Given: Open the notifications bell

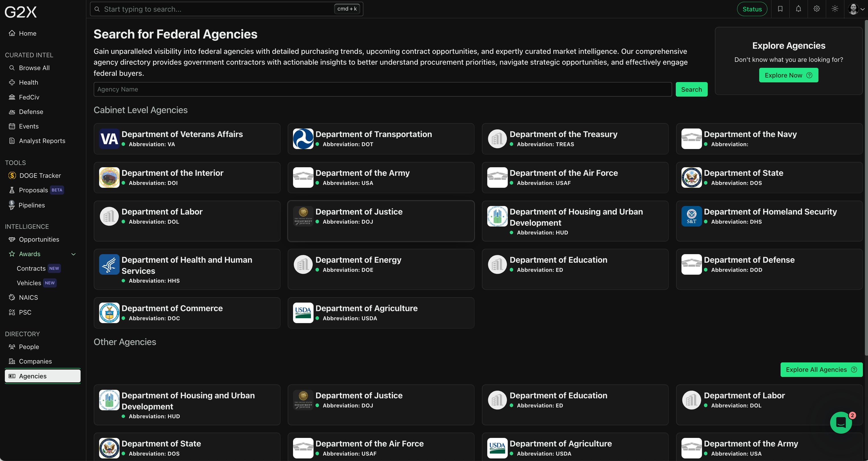Looking at the screenshot, I should point(798,9).
